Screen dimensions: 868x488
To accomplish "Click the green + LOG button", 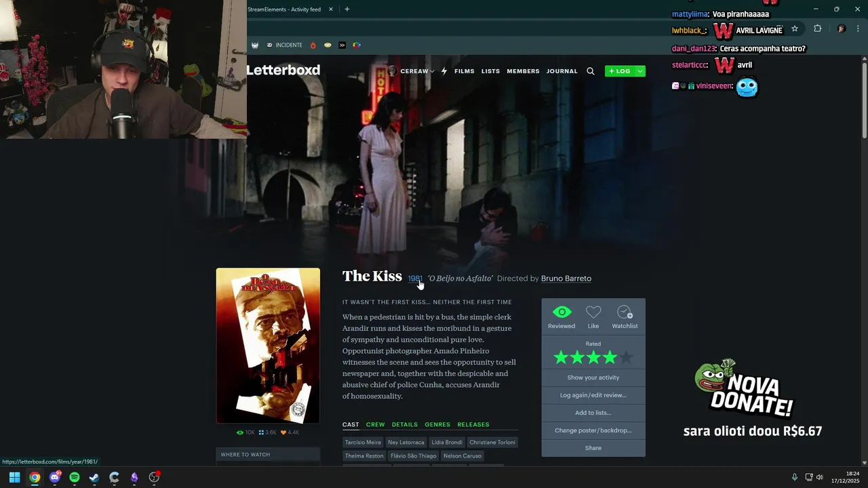I will pos(619,71).
